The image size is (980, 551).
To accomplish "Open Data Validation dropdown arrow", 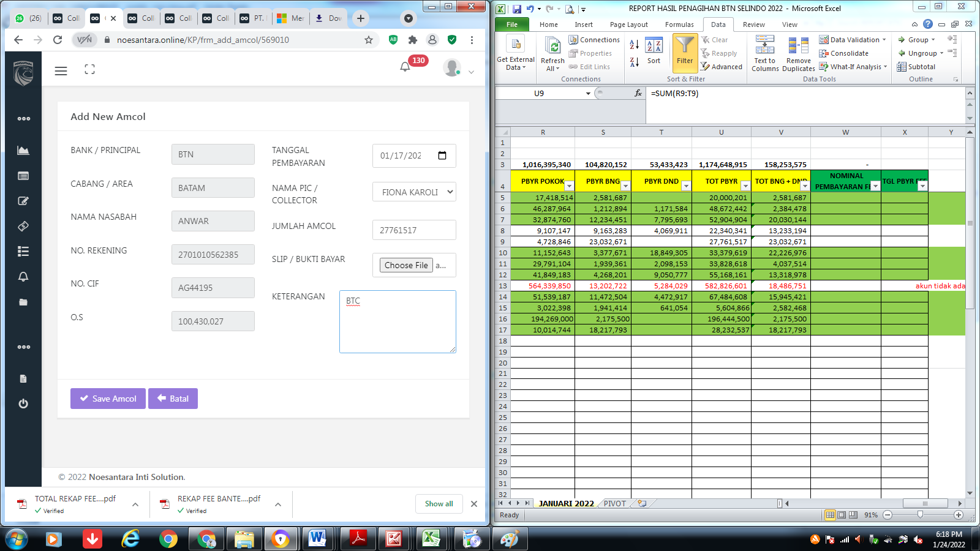I will pos(884,40).
